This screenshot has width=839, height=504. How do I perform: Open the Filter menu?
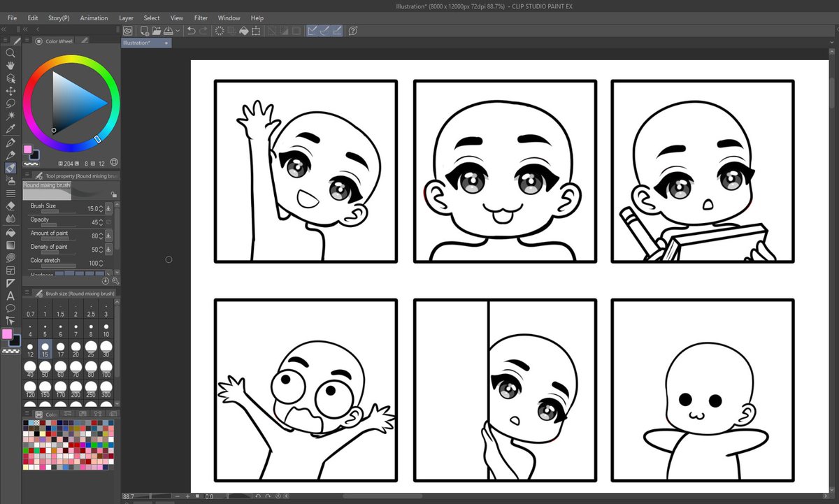point(201,18)
